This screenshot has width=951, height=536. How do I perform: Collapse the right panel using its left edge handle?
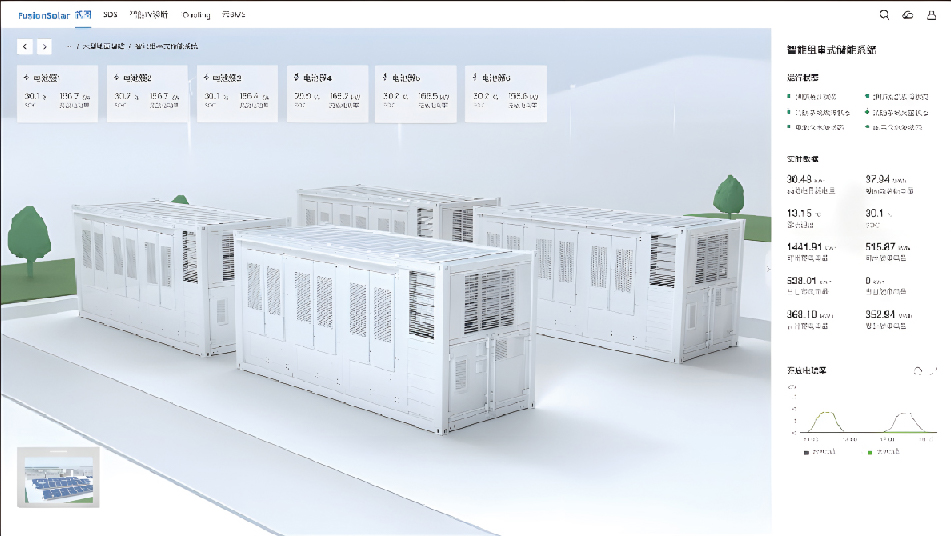(x=769, y=268)
